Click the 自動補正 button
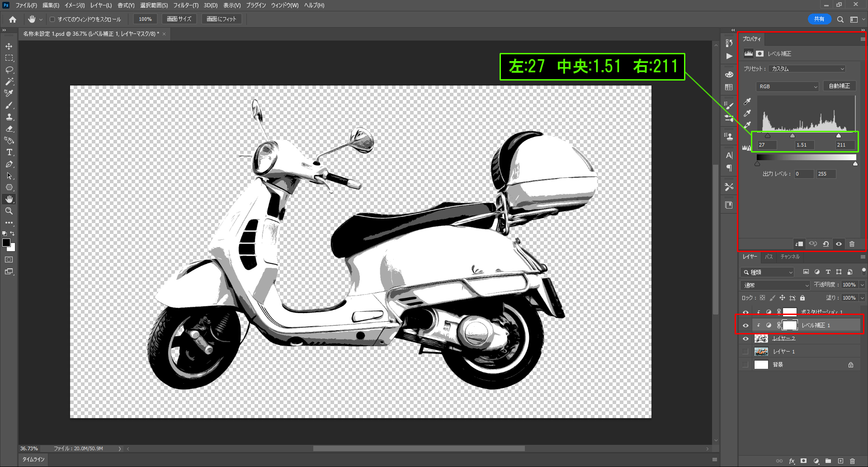The image size is (868, 467). point(839,86)
